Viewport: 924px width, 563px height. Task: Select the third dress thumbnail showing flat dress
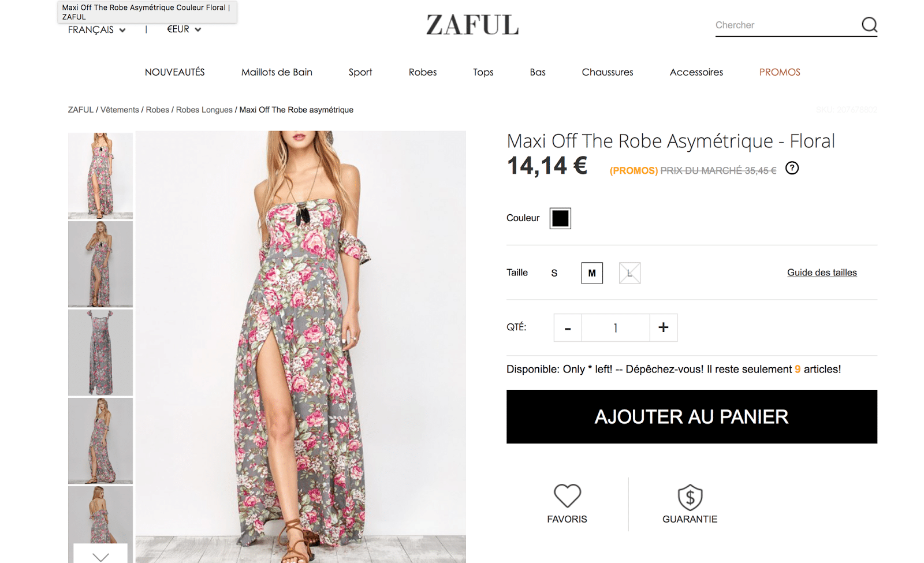(x=100, y=352)
